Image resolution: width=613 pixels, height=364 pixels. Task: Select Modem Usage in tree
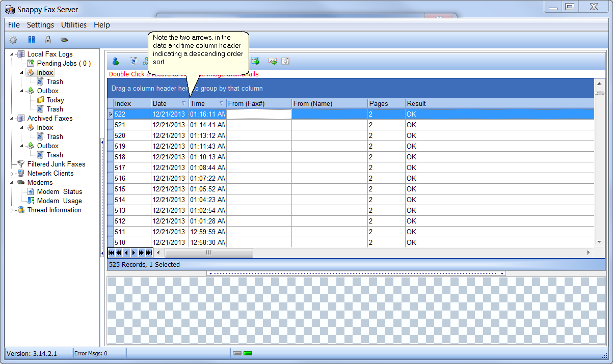pos(60,201)
